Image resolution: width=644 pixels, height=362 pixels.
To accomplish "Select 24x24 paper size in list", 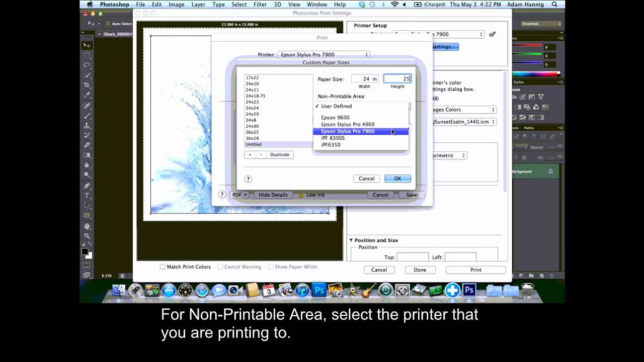I will point(278,108).
